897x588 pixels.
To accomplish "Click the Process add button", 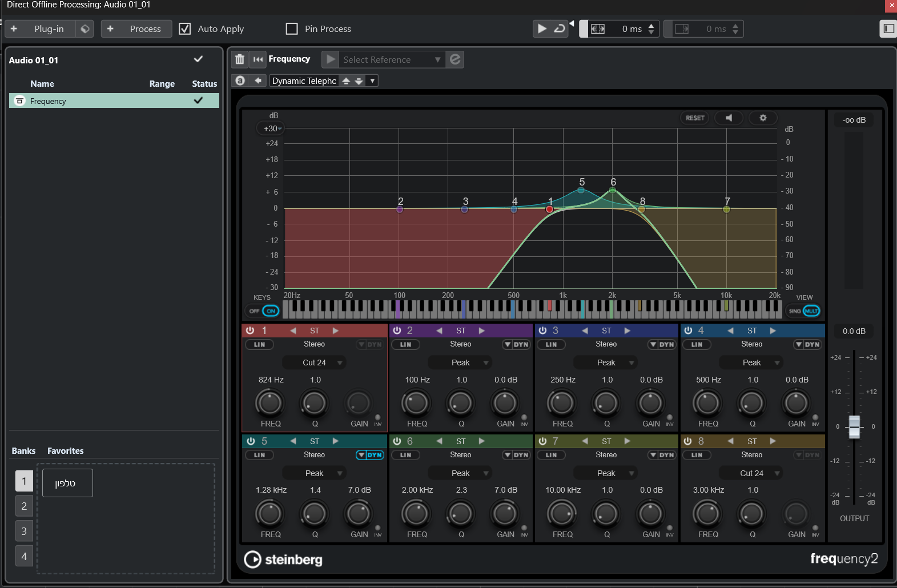I will pos(136,29).
